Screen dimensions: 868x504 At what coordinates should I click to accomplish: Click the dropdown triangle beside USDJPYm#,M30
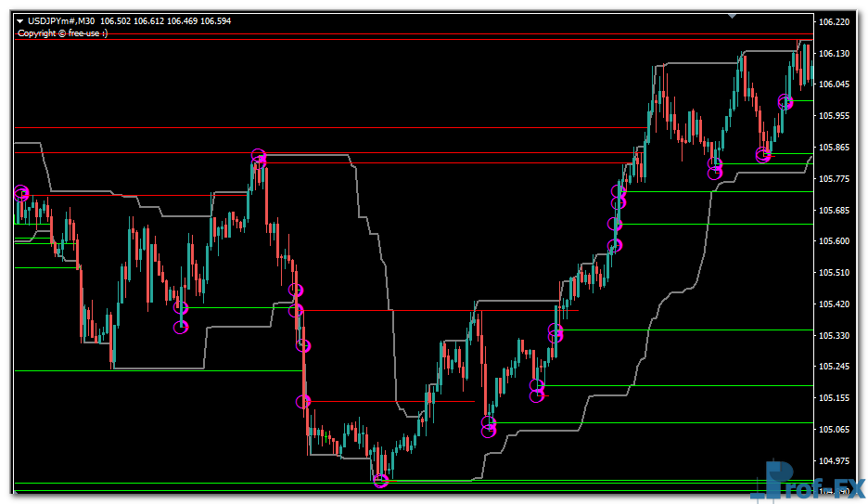(20, 21)
